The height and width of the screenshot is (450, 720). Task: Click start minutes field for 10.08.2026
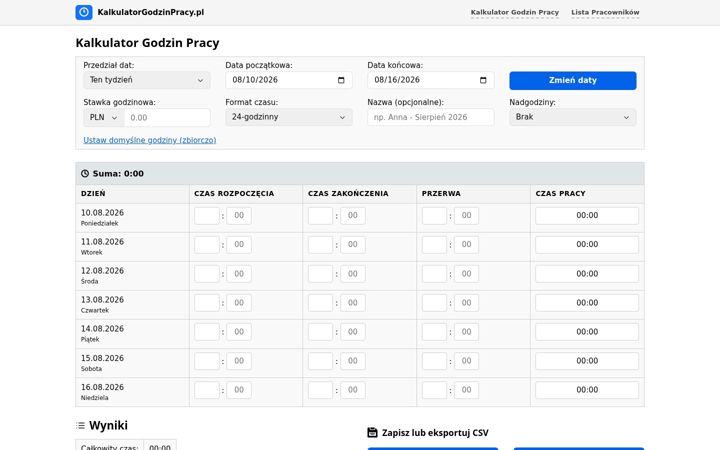(x=239, y=216)
